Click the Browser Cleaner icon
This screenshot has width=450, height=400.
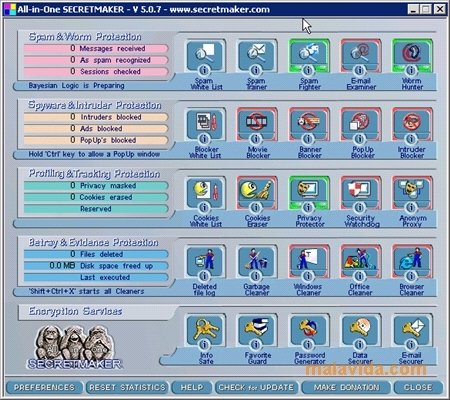point(412,261)
